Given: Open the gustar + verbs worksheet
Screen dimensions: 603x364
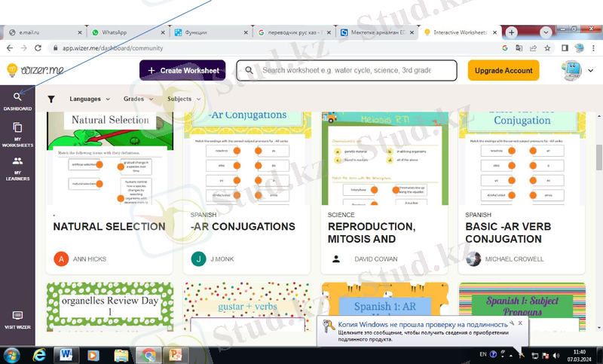Looking at the screenshot, I should [x=247, y=307].
